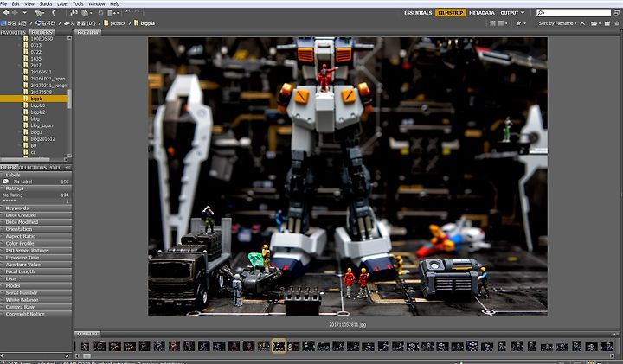Open the recent folders dropdown arrow
The width and height of the screenshot is (623, 364).
coord(24,13)
